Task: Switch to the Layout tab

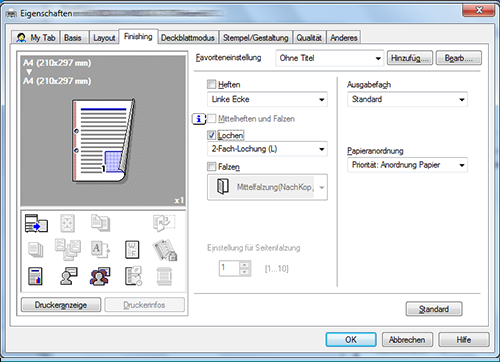Action: 104,38
